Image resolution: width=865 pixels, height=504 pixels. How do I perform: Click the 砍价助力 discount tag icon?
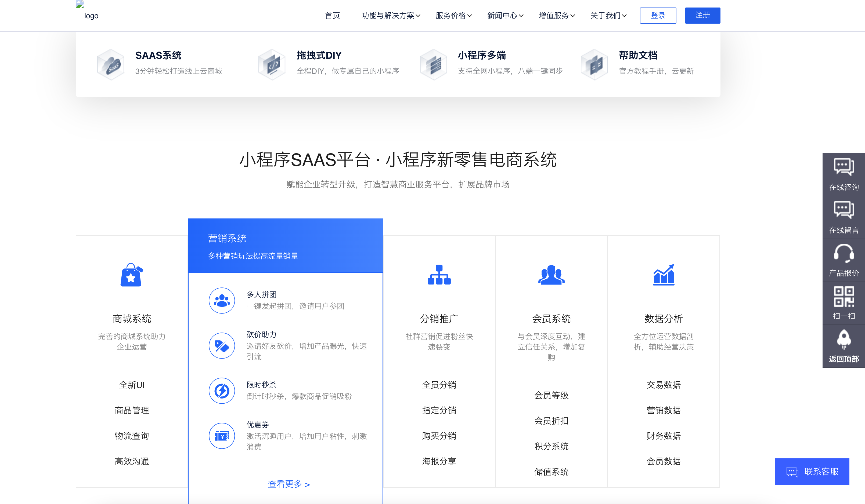tap(222, 346)
